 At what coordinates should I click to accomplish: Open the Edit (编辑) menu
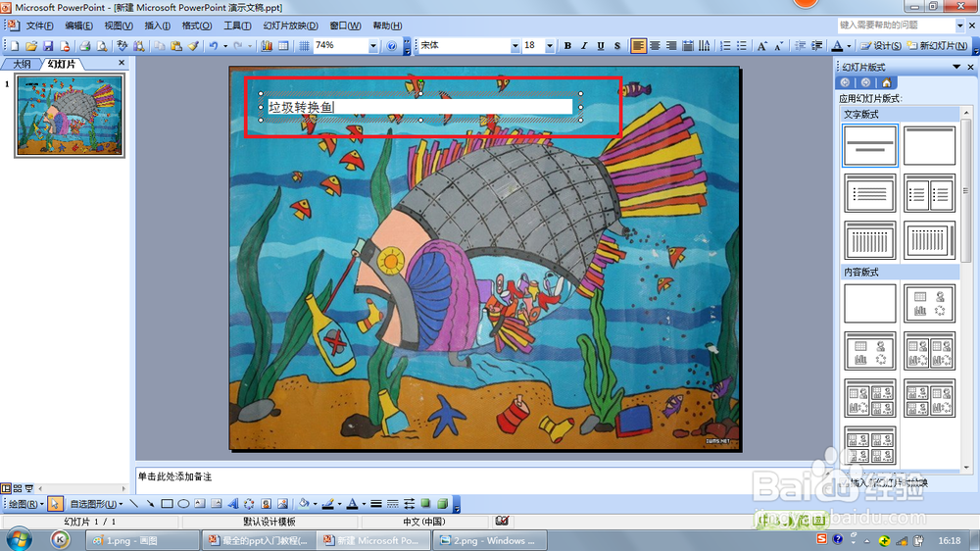78,25
